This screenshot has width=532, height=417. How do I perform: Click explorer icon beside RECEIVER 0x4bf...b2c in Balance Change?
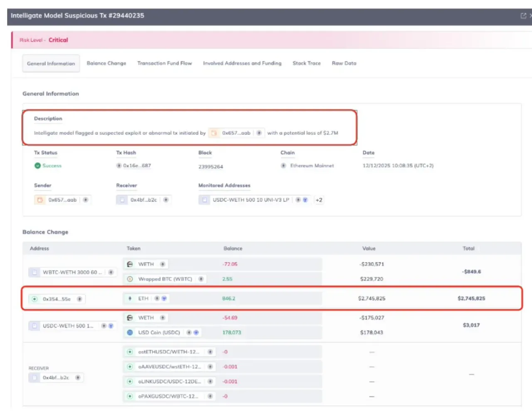click(x=78, y=378)
